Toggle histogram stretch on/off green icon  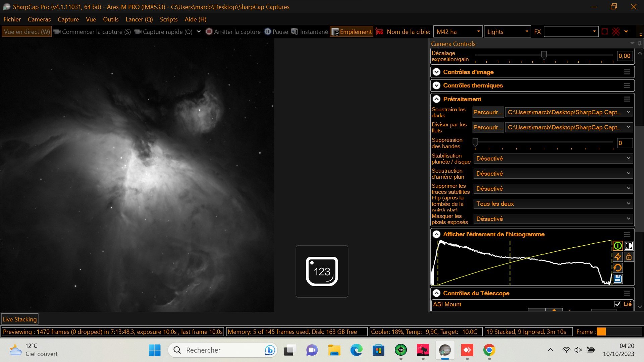pos(618,246)
